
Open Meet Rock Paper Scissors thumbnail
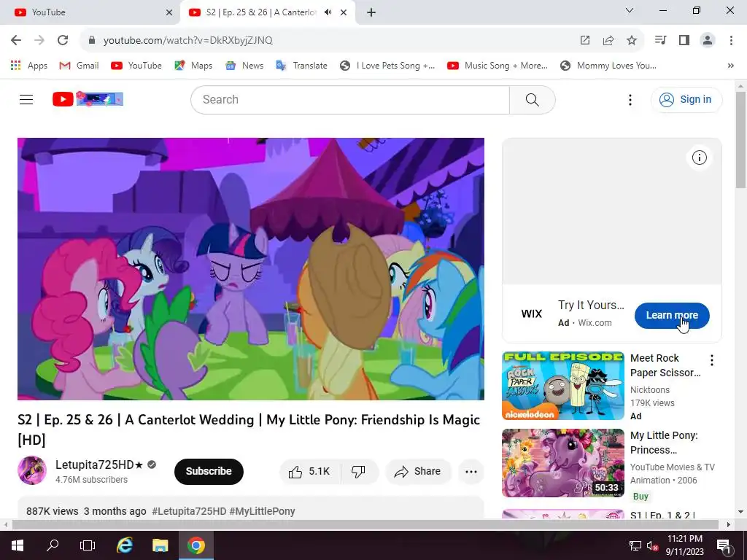point(562,386)
